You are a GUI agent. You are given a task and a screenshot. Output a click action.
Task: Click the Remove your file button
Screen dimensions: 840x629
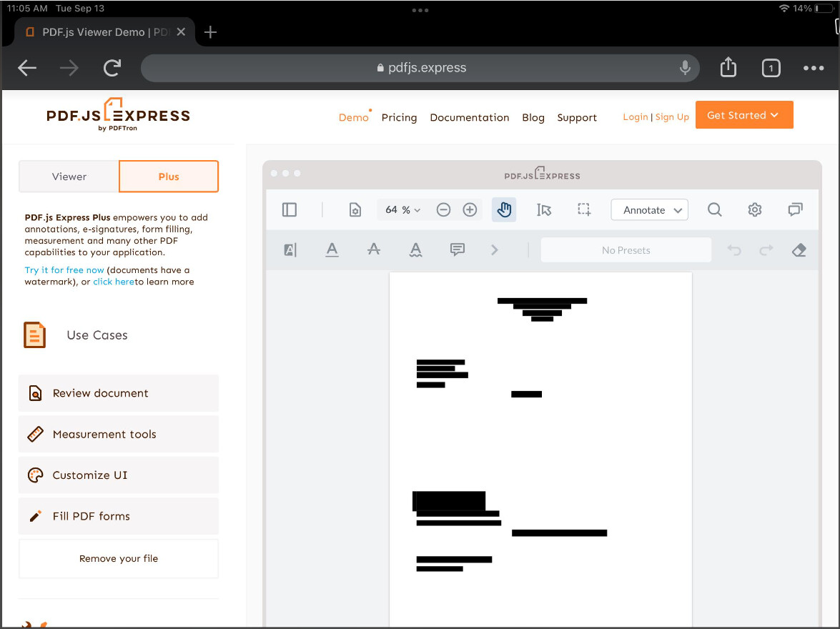(119, 558)
